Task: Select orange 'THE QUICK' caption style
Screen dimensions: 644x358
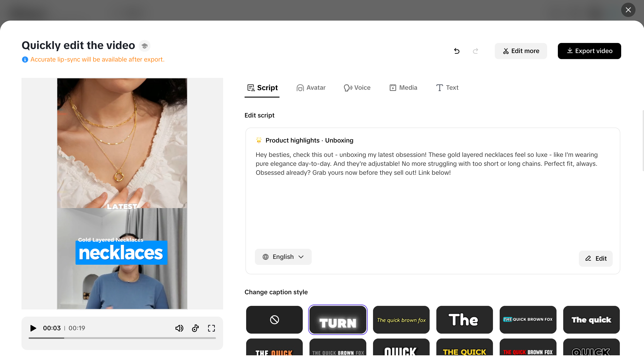Action: coord(274,347)
